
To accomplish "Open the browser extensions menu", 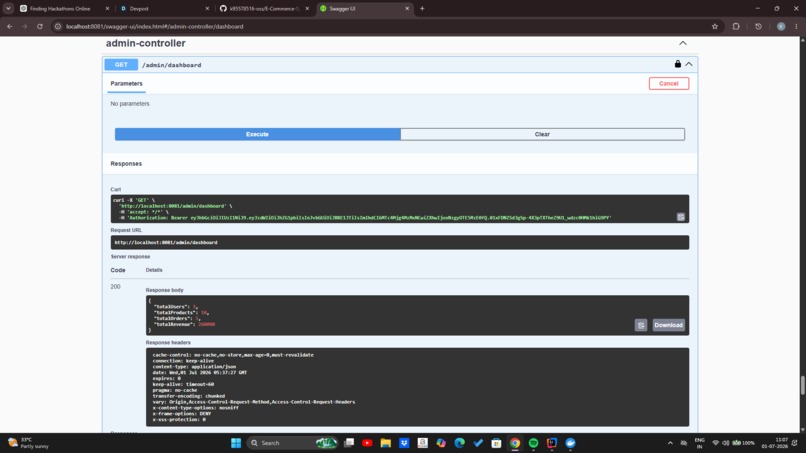I will click(x=736, y=26).
